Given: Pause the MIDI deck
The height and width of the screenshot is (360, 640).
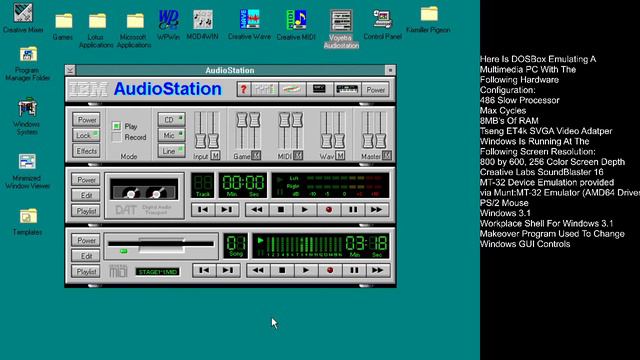Looking at the screenshot, I should pyautogui.click(x=354, y=270).
